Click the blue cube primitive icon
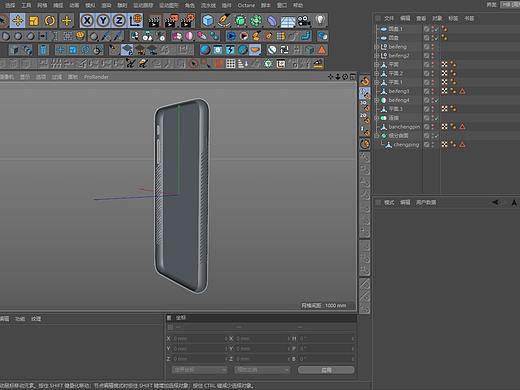The width and height of the screenshot is (520, 390). pos(208,21)
